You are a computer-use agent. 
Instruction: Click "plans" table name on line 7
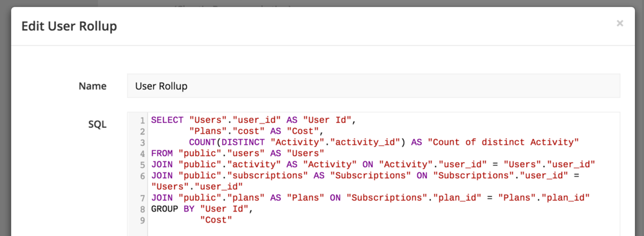pos(245,198)
